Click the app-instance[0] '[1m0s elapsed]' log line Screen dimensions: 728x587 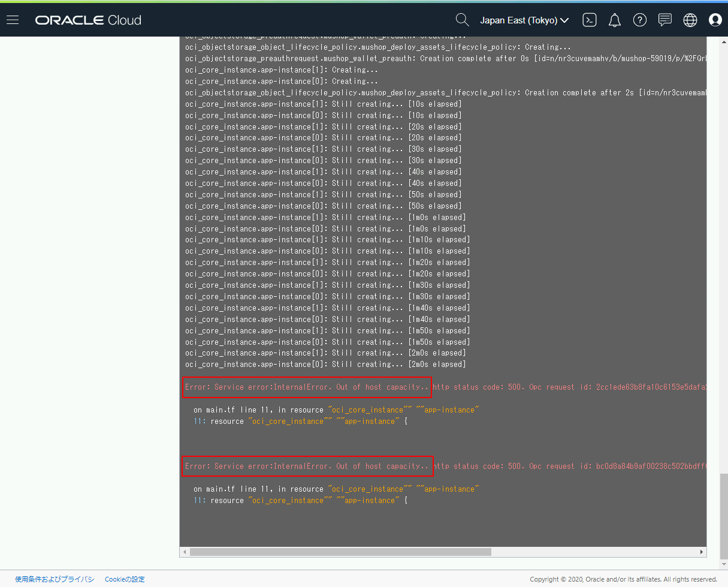tap(325, 229)
